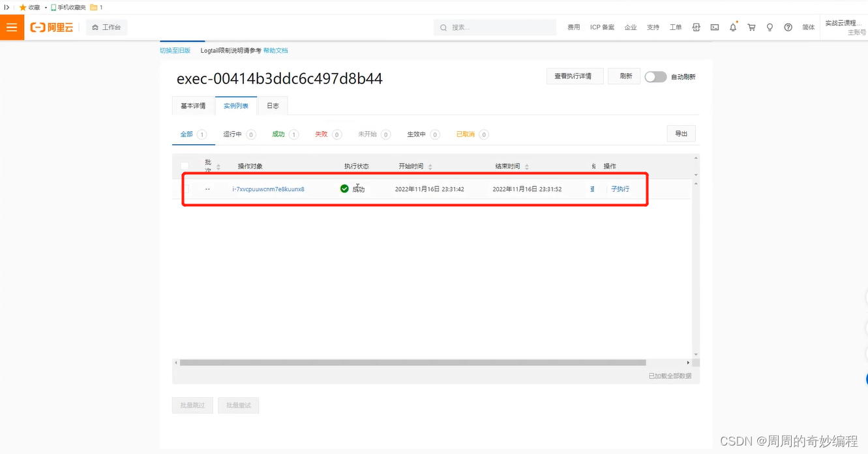Click the help question mark icon
868x454 pixels.
788,27
